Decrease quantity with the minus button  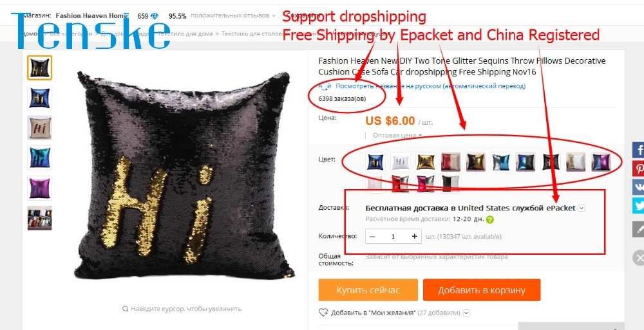tap(372, 236)
